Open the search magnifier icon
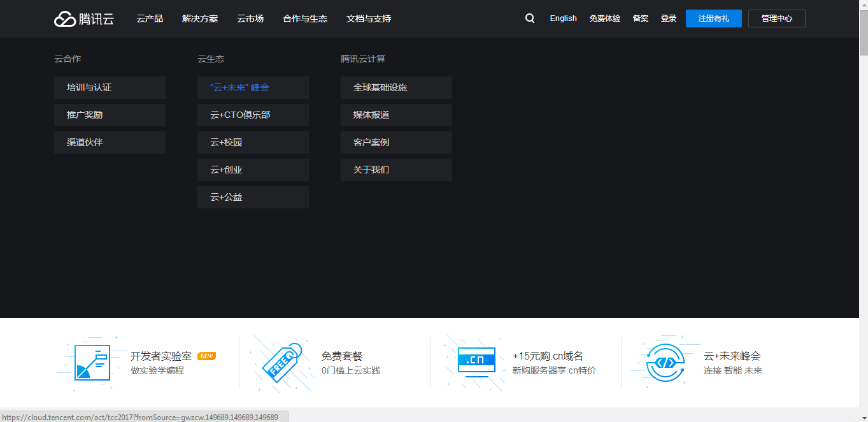868x422 pixels. [530, 18]
